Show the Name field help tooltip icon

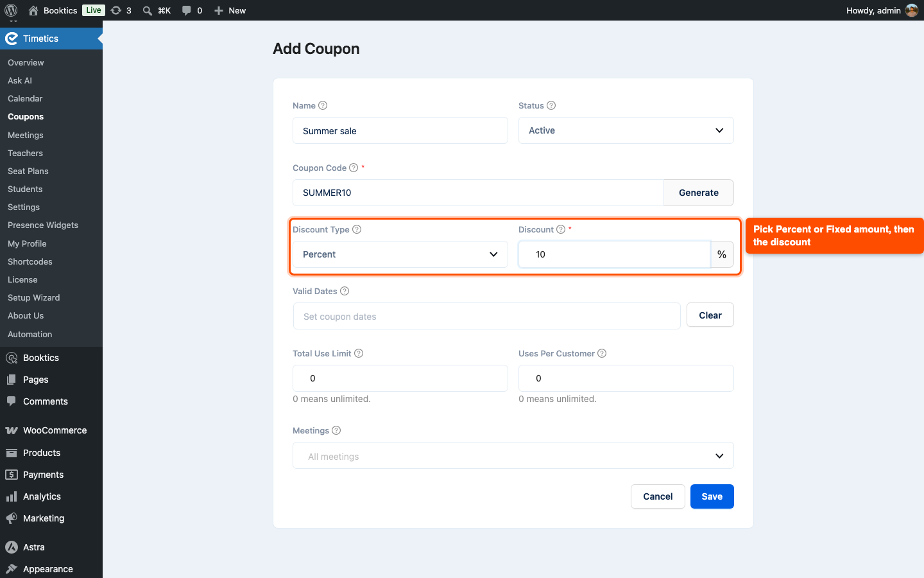coord(323,105)
